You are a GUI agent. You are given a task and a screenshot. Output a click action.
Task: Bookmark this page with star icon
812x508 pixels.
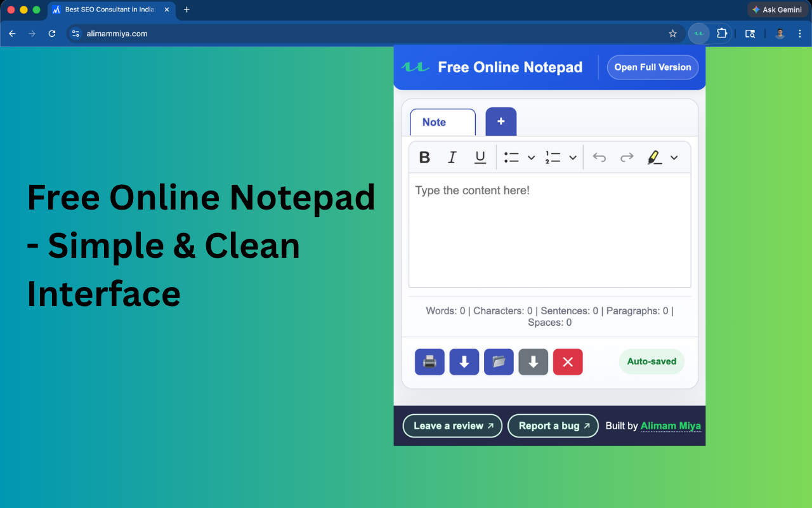pos(673,34)
